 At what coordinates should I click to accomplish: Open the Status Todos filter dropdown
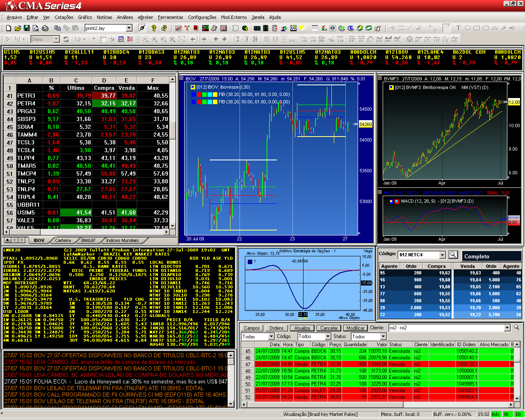(x=383, y=336)
